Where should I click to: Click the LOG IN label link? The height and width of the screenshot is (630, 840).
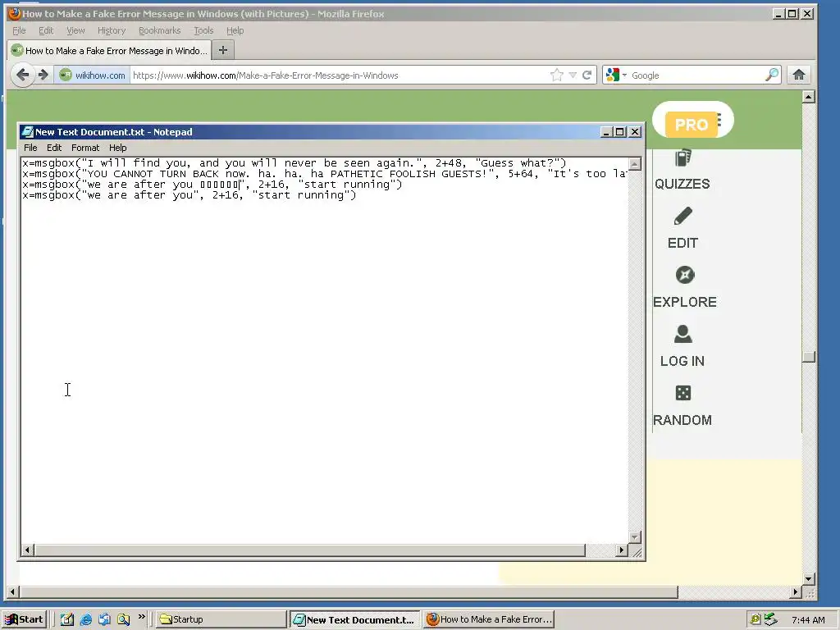click(x=682, y=361)
